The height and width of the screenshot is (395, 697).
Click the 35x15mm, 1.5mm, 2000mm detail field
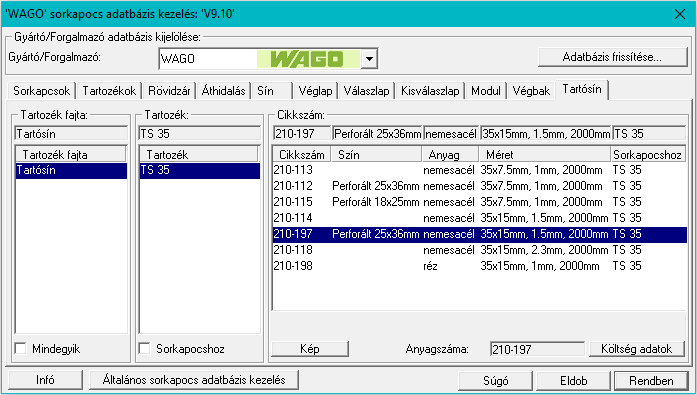(x=546, y=133)
